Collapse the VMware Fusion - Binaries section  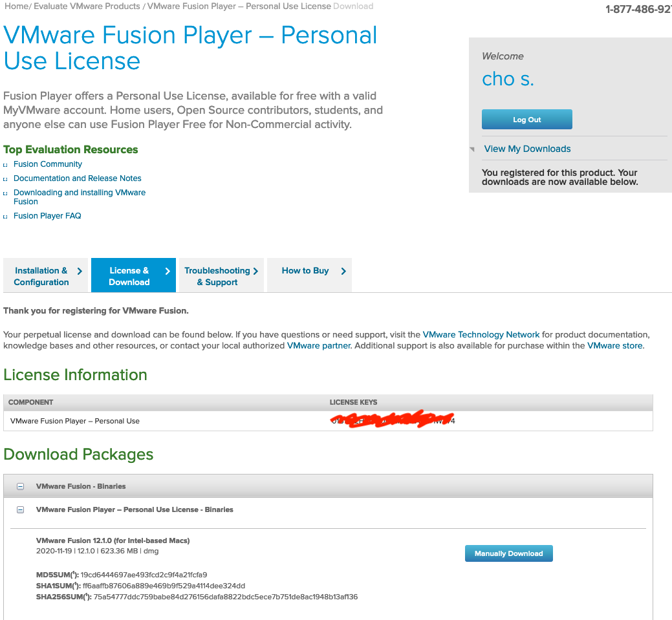pos(20,486)
